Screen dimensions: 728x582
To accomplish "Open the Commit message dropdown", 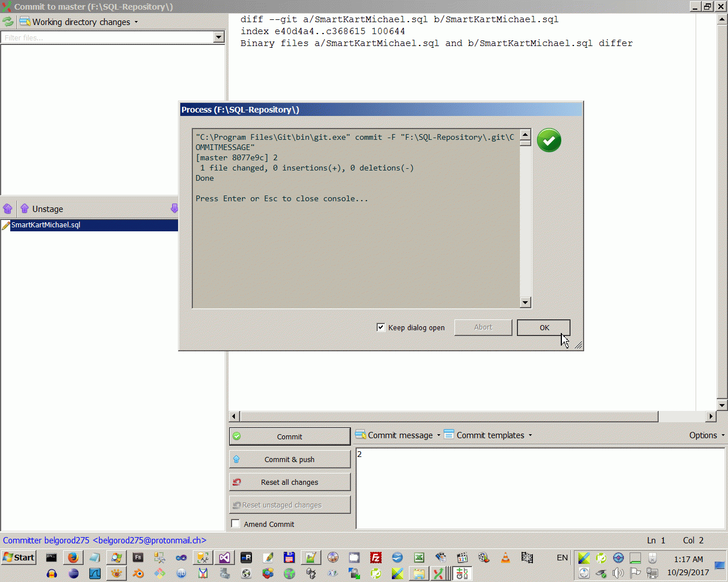I will coord(398,435).
